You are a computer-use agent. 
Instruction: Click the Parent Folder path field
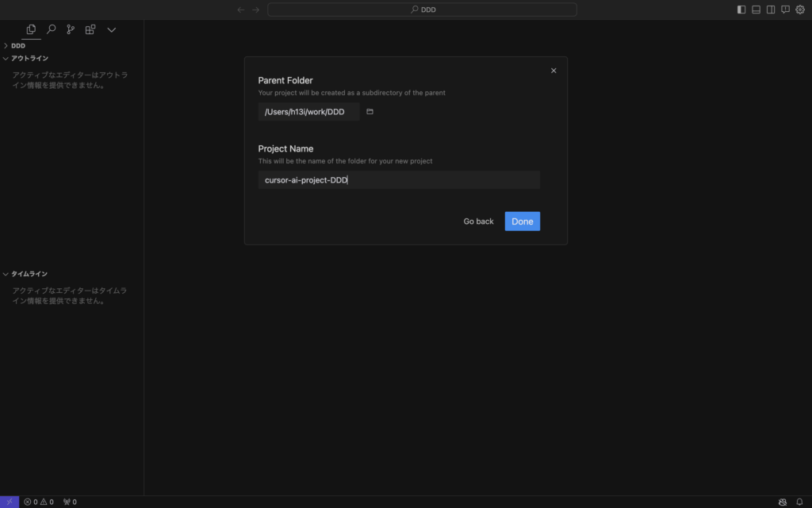tap(308, 111)
